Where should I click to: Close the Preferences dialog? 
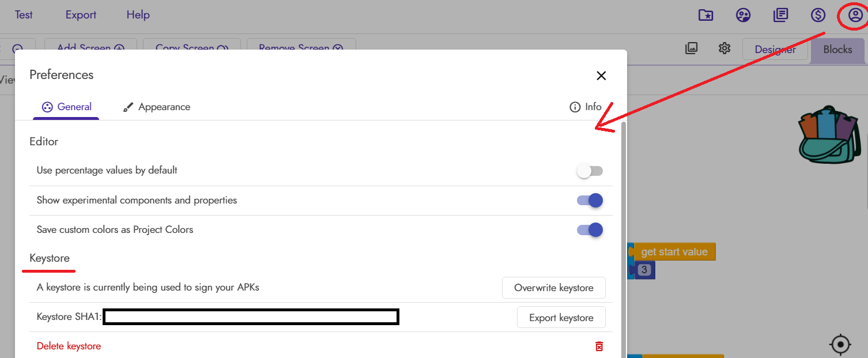click(x=601, y=76)
